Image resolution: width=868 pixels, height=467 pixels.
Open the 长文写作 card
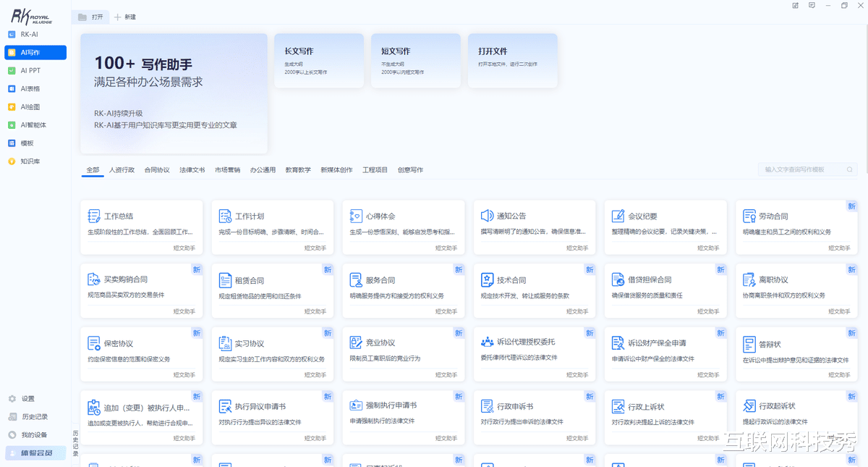click(318, 61)
